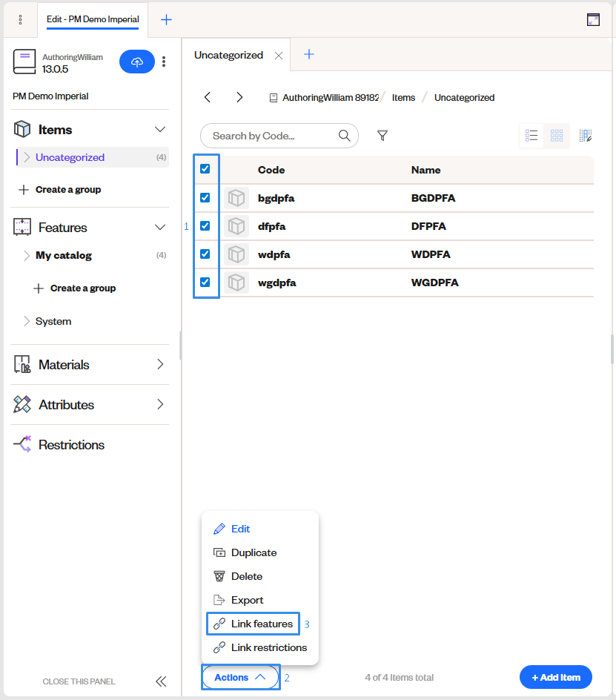Screen dimensions: 616x700
Task: Select the list view icon
Action: (531, 135)
